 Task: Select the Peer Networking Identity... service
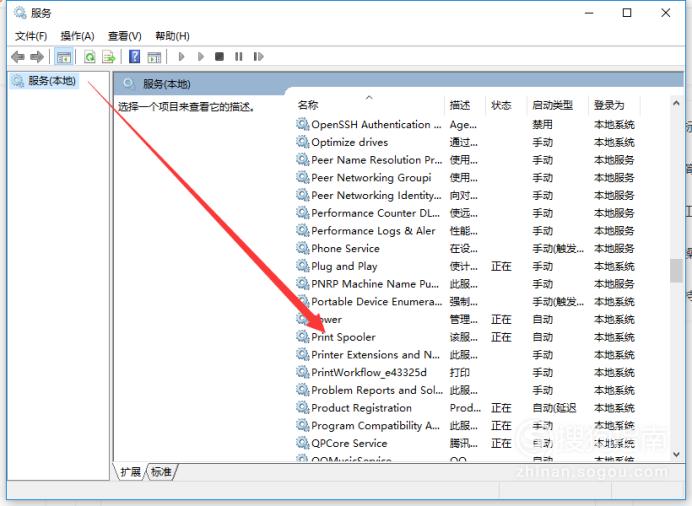point(376,195)
